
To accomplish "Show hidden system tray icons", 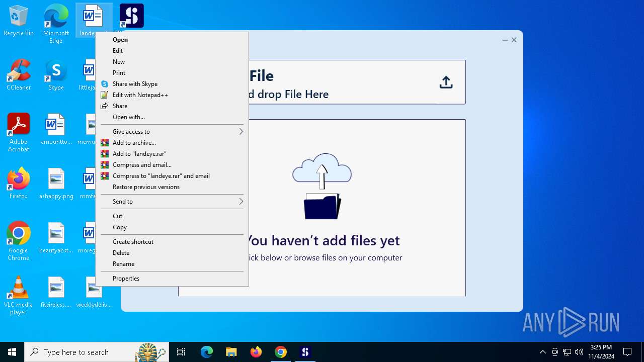I will coord(542,352).
